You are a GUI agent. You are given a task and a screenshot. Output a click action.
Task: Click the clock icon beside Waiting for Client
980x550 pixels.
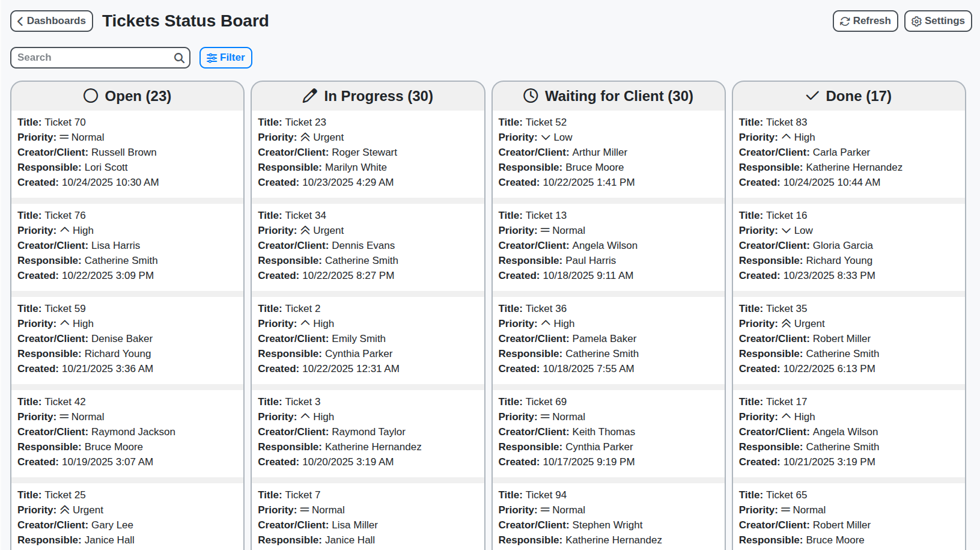pos(530,95)
